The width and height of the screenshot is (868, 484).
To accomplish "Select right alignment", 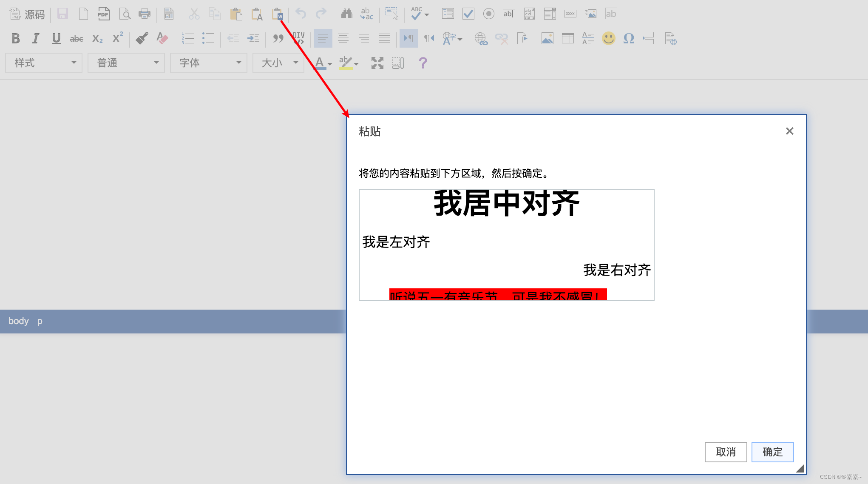I will 363,39.
